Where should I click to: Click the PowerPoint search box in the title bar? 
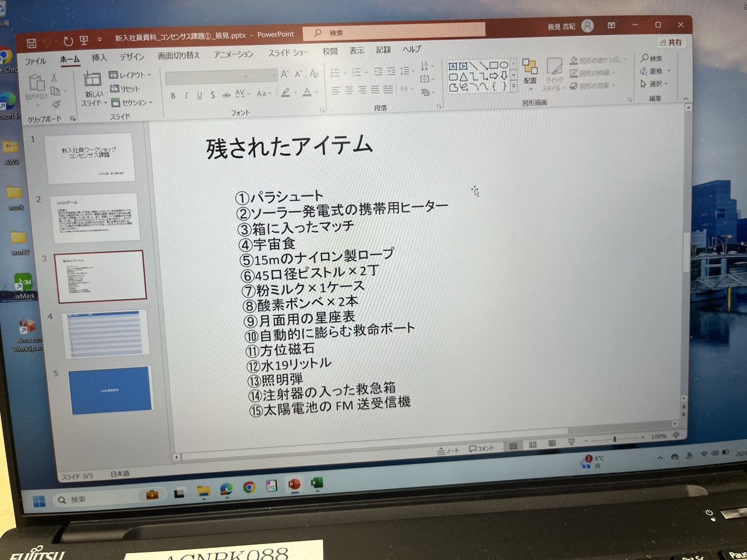coord(394,31)
